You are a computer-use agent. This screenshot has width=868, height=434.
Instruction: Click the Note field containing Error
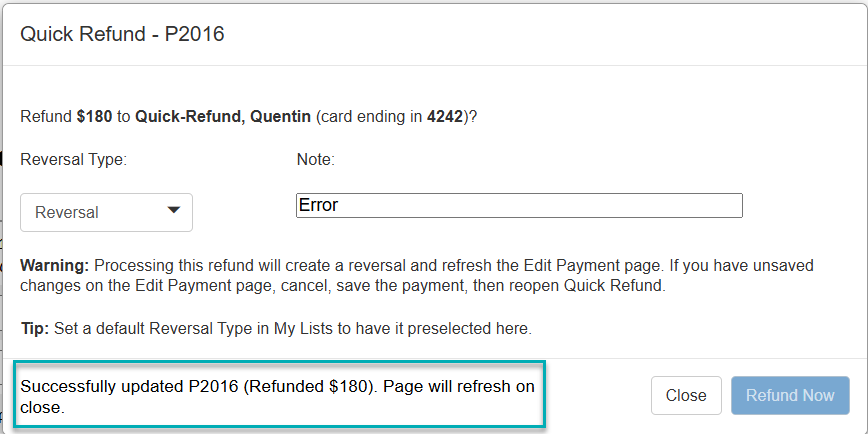(519, 205)
